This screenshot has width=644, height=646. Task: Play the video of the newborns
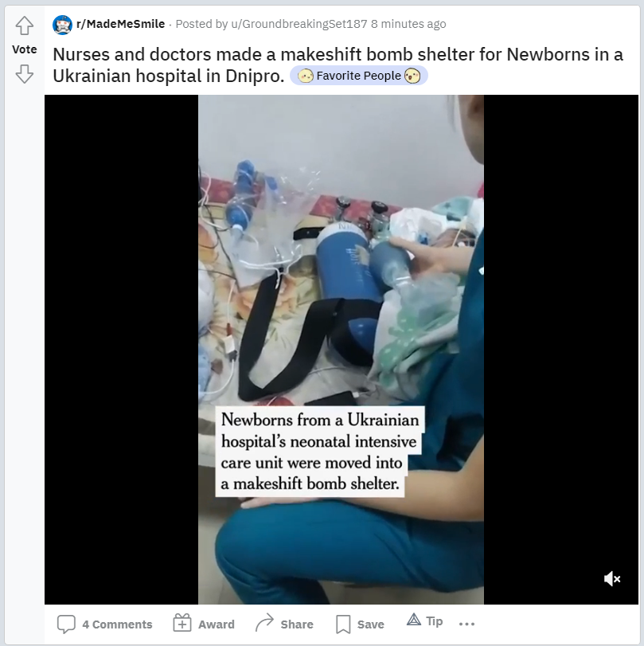(341, 350)
